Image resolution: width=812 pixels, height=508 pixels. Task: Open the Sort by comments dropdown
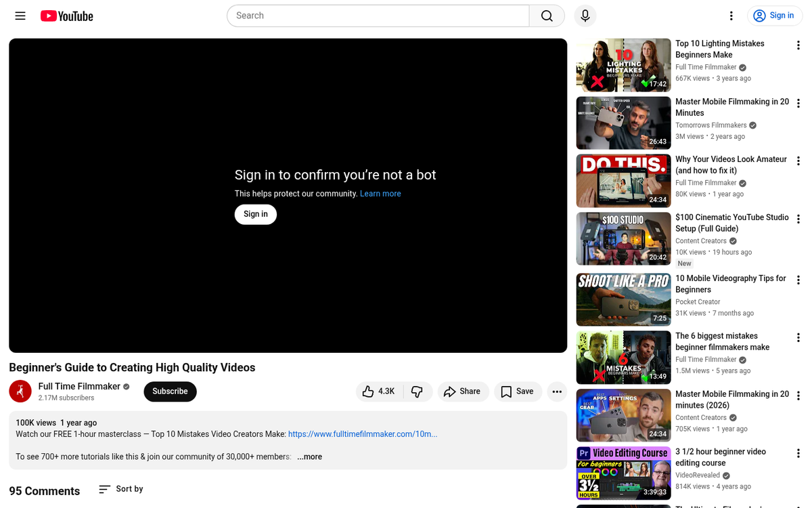(x=121, y=489)
